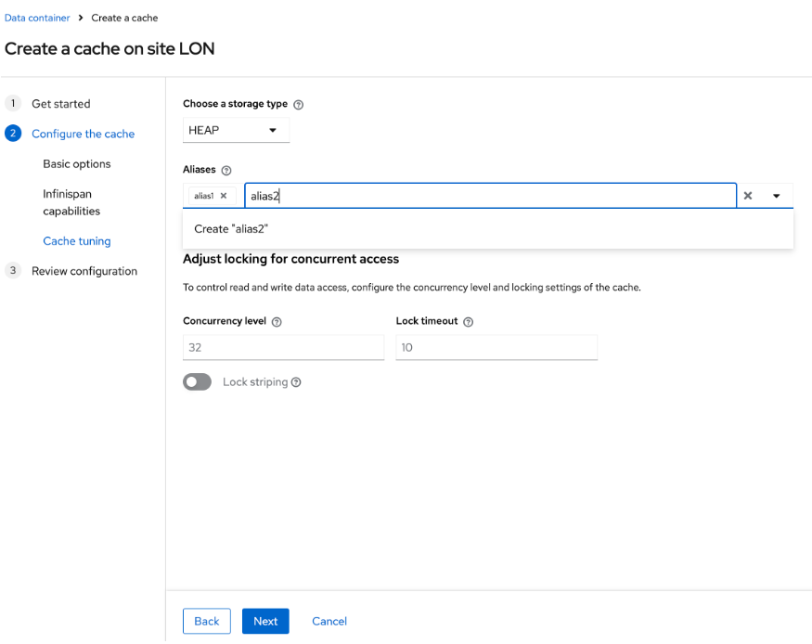
Task: Click into the Concurrency level field
Action: pyautogui.click(x=283, y=347)
